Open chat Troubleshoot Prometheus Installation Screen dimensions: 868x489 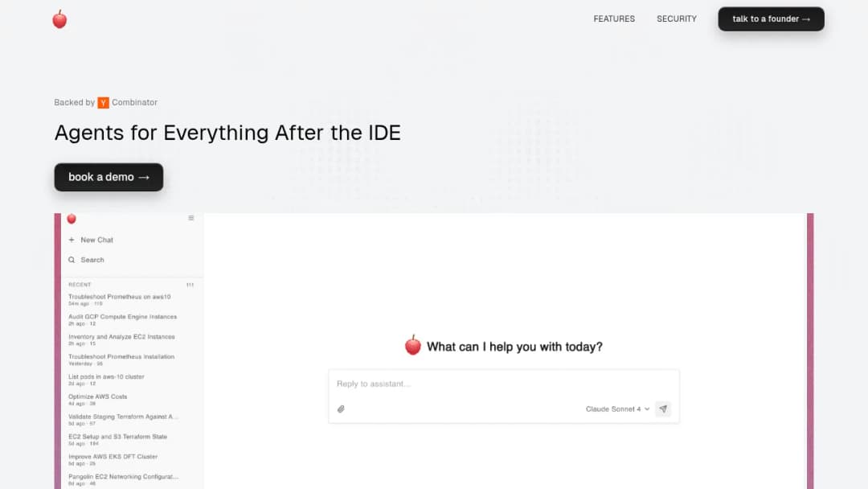[x=121, y=360]
